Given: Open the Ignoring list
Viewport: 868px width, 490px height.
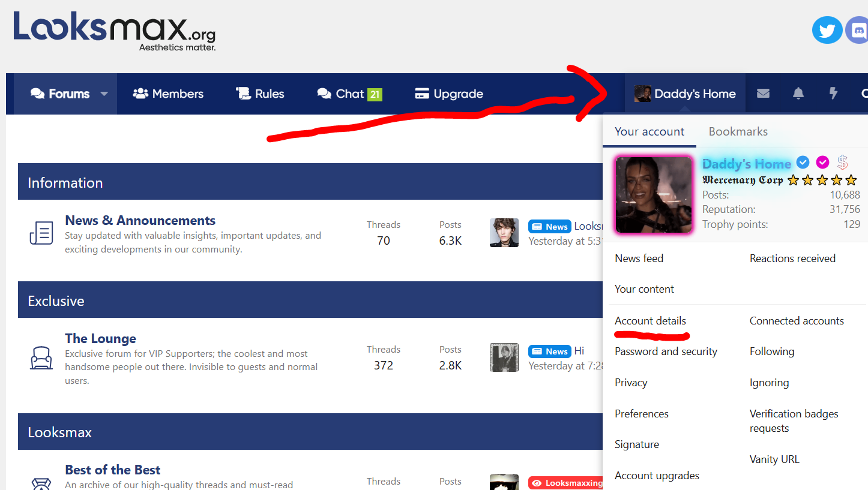Looking at the screenshot, I should click(769, 383).
